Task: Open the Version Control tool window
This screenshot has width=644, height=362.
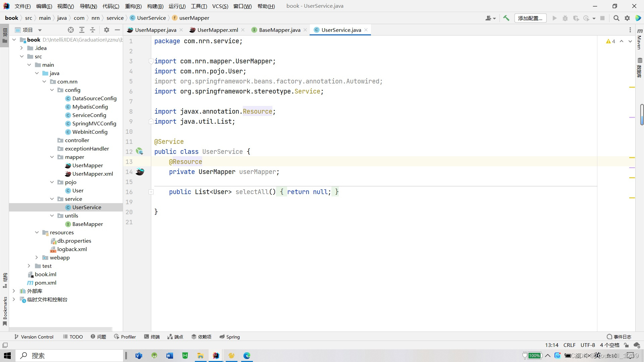Action: coord(34,337)
